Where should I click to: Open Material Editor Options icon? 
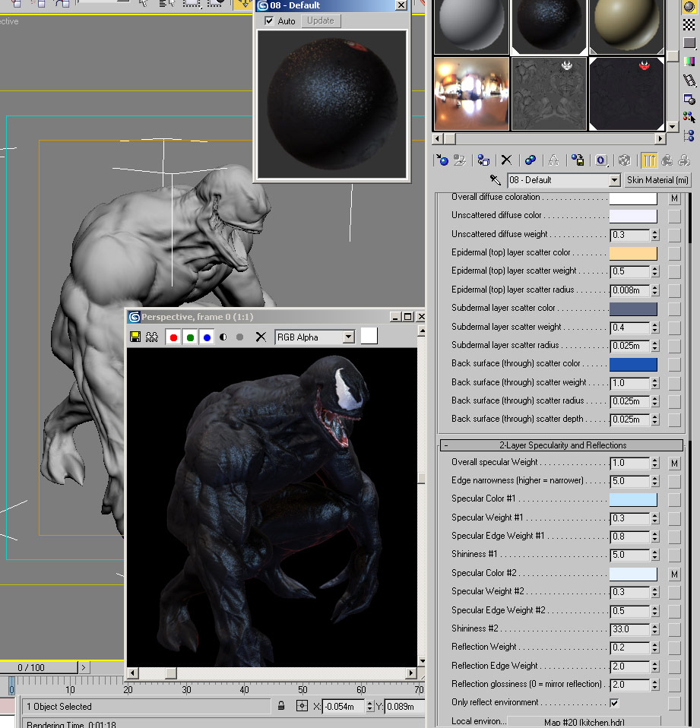689,99
